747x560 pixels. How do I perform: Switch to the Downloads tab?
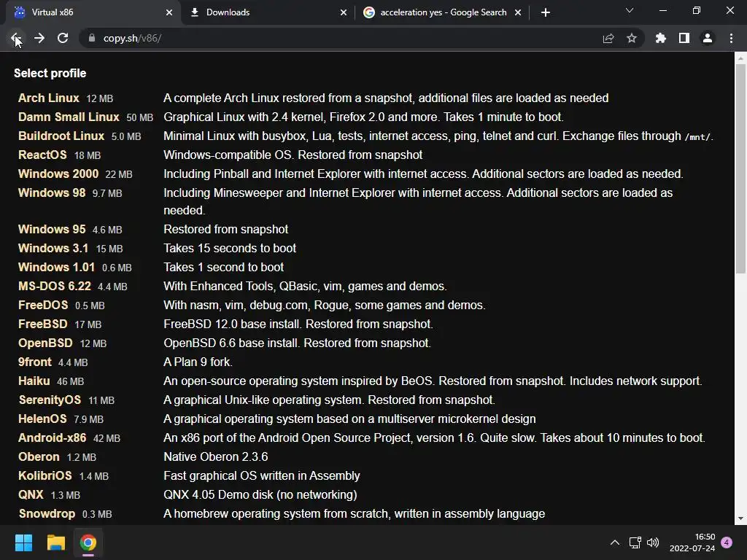268,12
